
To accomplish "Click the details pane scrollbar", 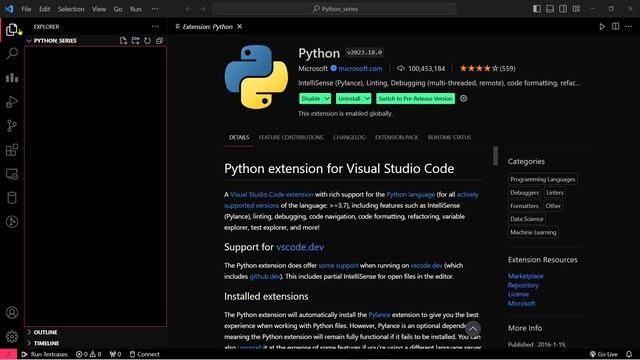I will click(x=496, y=156).
